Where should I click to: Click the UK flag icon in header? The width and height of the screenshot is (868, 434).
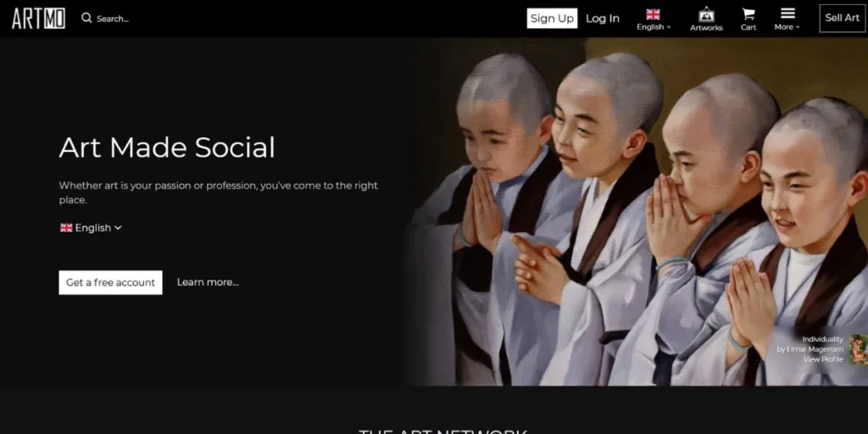pyautogui.click(x=653, y=14)
